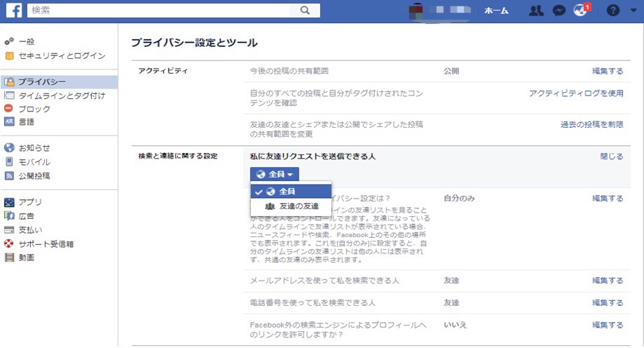
Task: Click 閉じる to collapse friend request setting
Action: point(612,156)
